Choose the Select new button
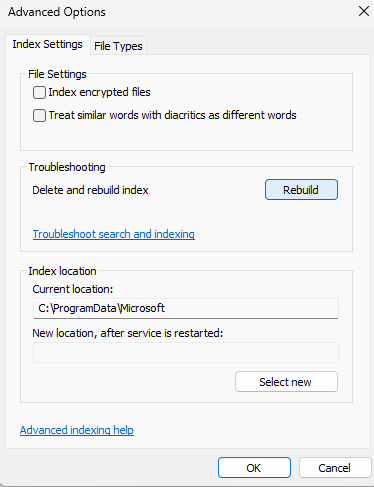374x487 pixels. [286, 382]
